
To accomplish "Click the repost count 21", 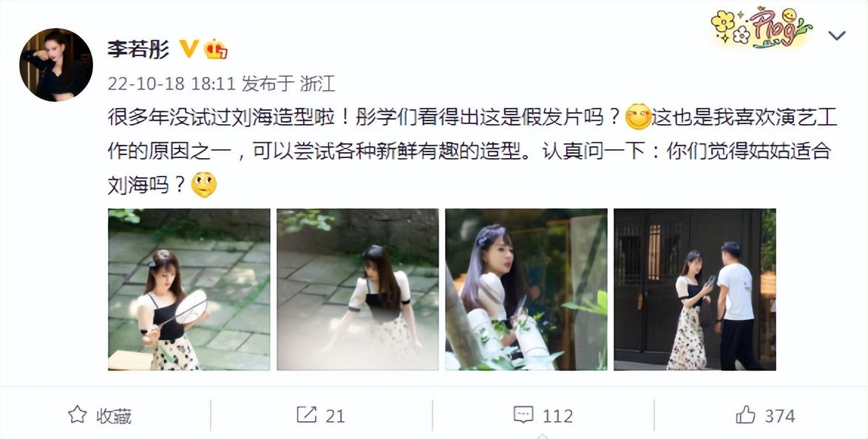I will (335, 416).
